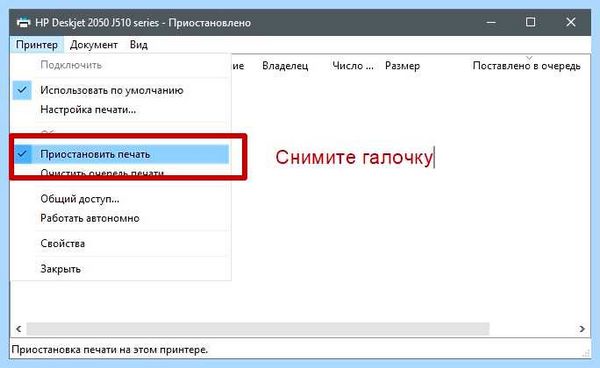Click the horizontal scrollbar right arrow
This screenshot has width=600, height=368.
pyautogui.click(x=582, y=329)
